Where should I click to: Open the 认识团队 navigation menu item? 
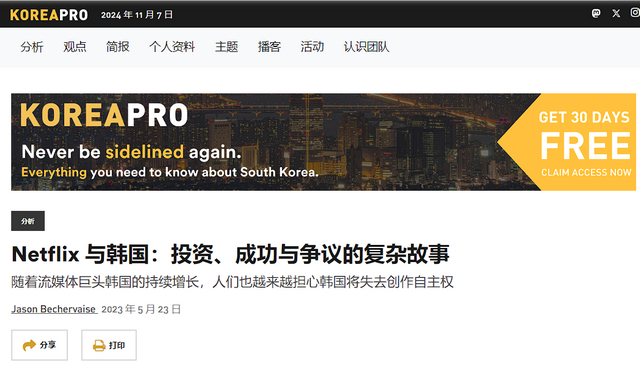coord(366,47)
